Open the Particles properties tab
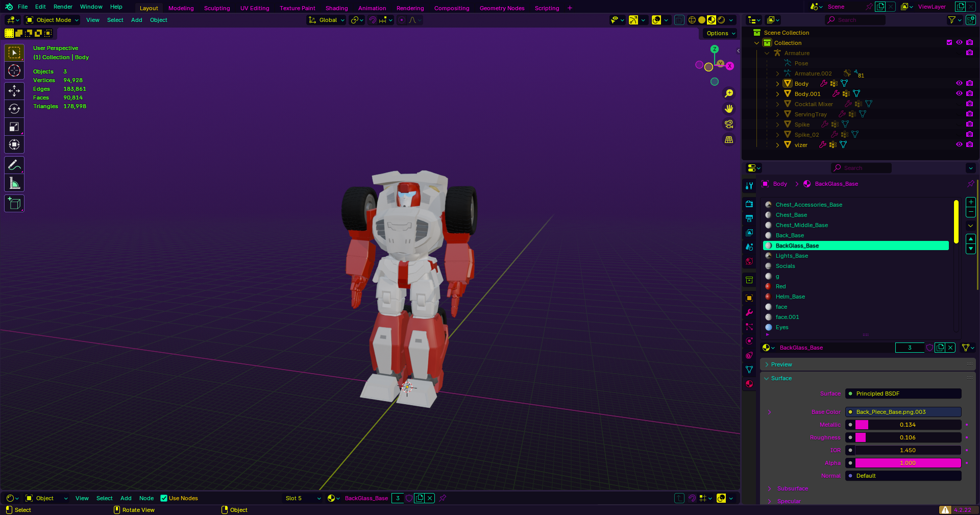This screenshot has height=515, width=980. [x=749, y=327]
